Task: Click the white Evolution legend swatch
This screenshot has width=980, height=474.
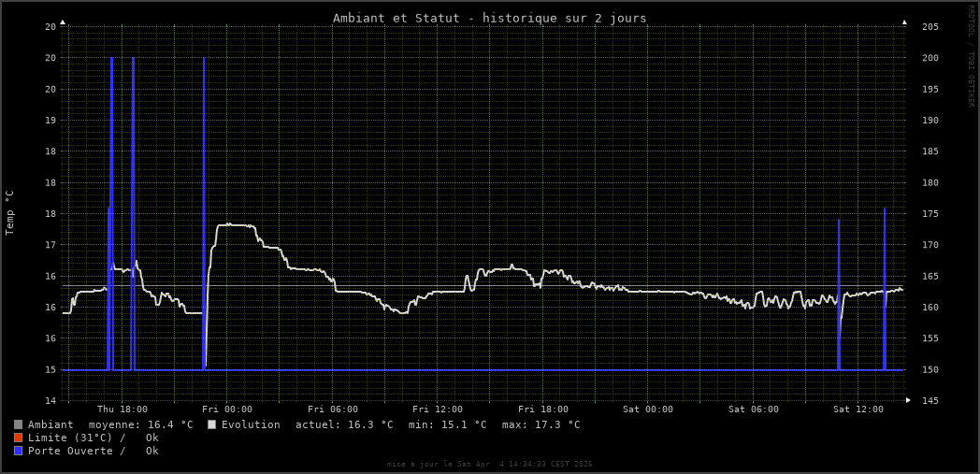Action: point(211,424)
